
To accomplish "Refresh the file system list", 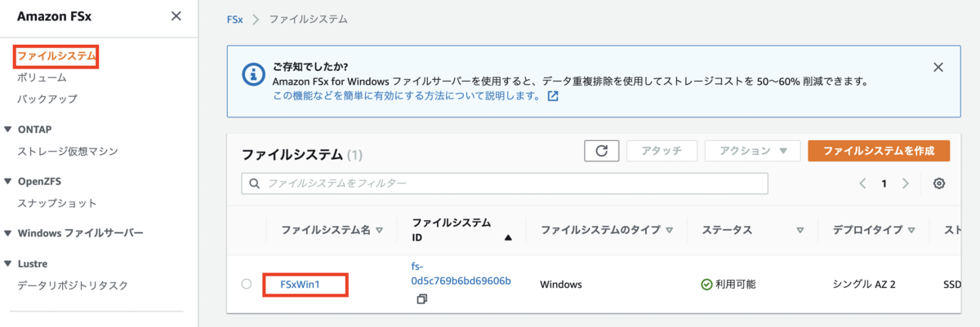I will pos(602,151).
